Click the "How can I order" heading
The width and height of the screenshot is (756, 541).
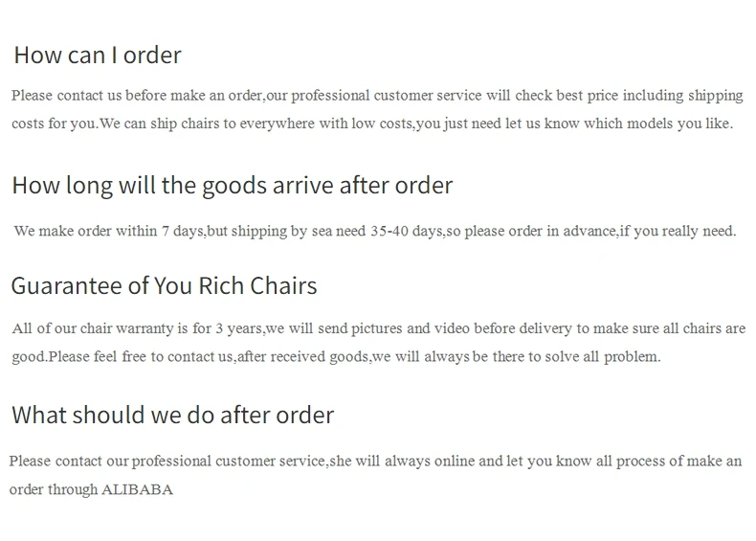(98, 55)
